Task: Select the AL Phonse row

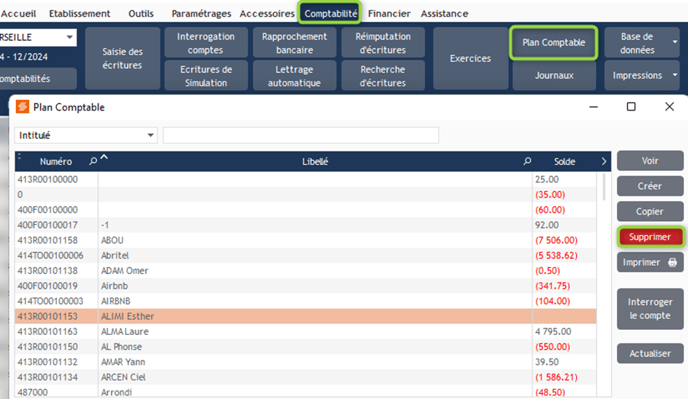Action: tap(305, 347)
